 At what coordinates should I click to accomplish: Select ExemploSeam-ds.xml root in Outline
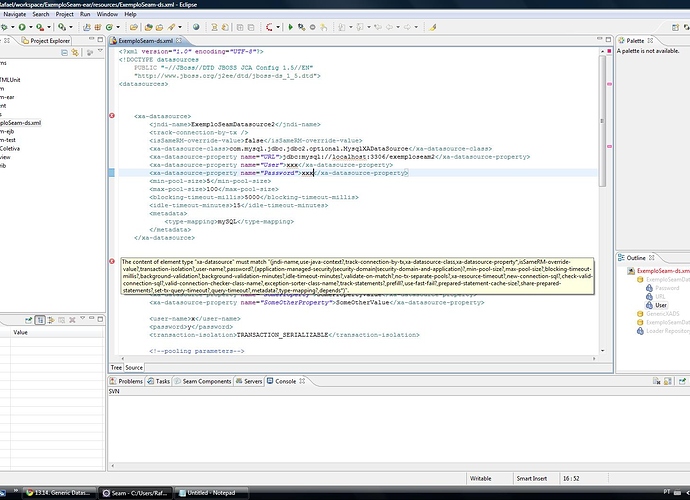(x=663, y=271)
